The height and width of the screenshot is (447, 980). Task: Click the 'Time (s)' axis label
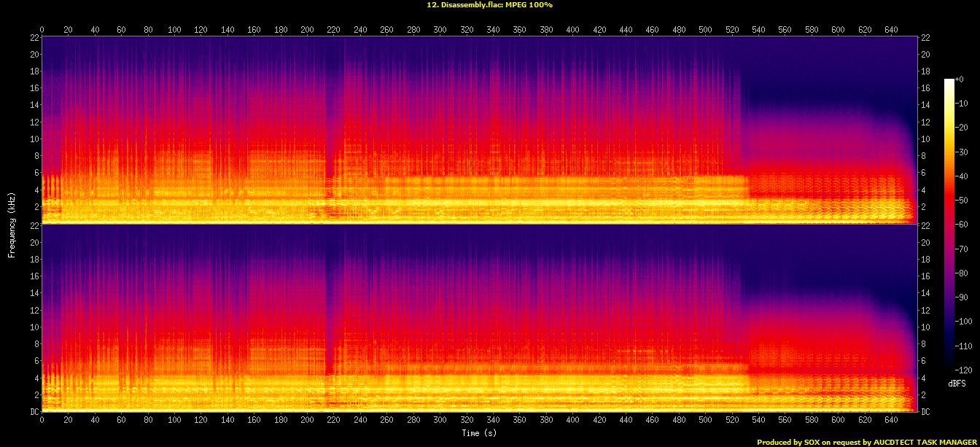click(x=478, y=433)
